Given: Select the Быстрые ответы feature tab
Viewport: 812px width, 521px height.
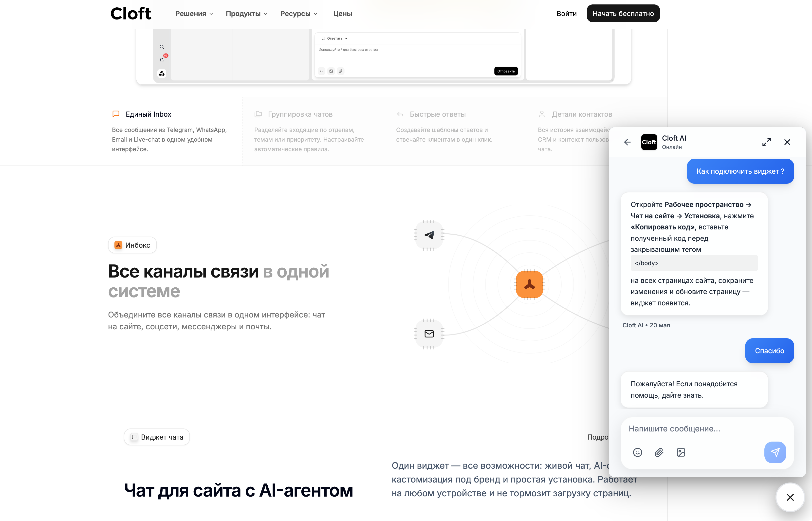Looking at the screenshot, I should [x=455, y=131].
